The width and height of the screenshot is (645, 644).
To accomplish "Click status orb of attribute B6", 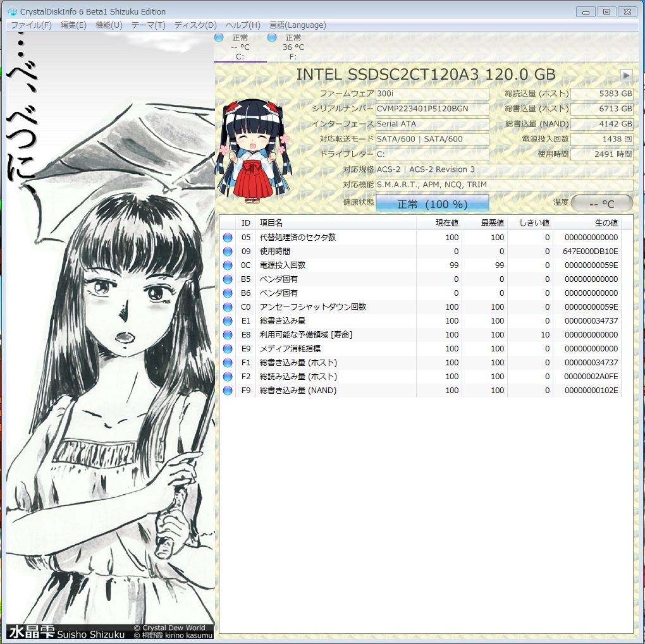I will coord(228,293).
